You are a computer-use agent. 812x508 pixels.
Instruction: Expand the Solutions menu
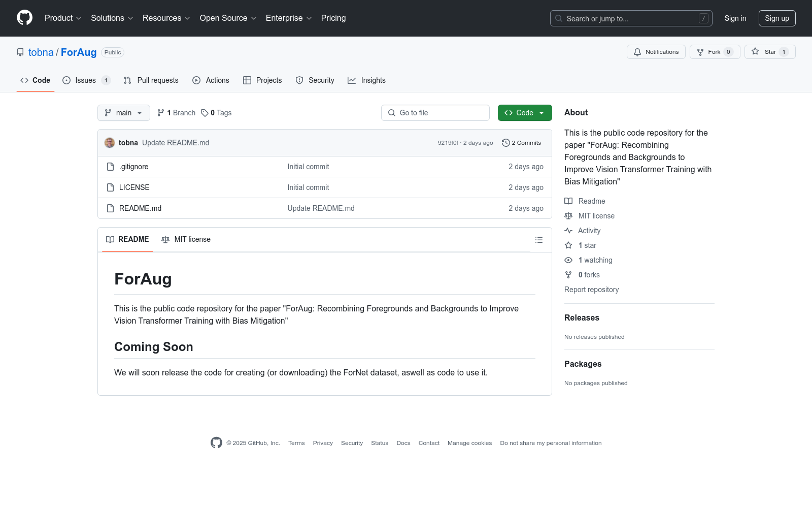coord(112,18)
